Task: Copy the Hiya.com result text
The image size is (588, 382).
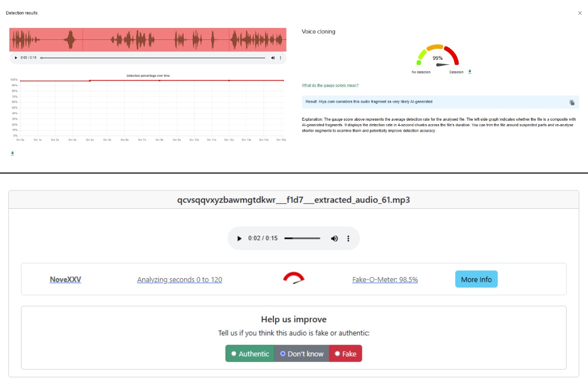Action: click(572, 102)
